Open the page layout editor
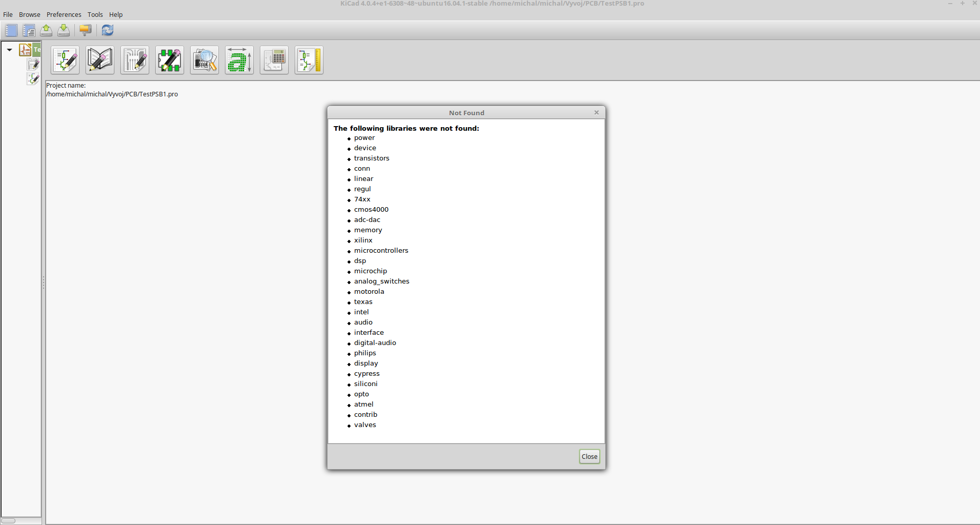 click(309, 60)
